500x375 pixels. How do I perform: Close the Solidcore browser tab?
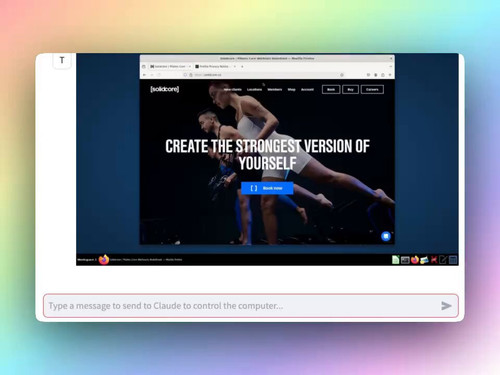click(x=190, y=66)
